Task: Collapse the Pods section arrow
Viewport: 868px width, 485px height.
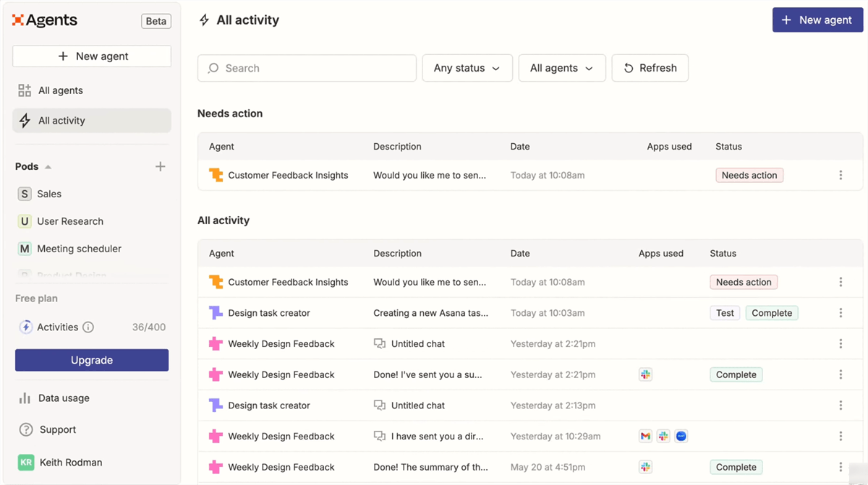Action: click(x=48, y=167)
